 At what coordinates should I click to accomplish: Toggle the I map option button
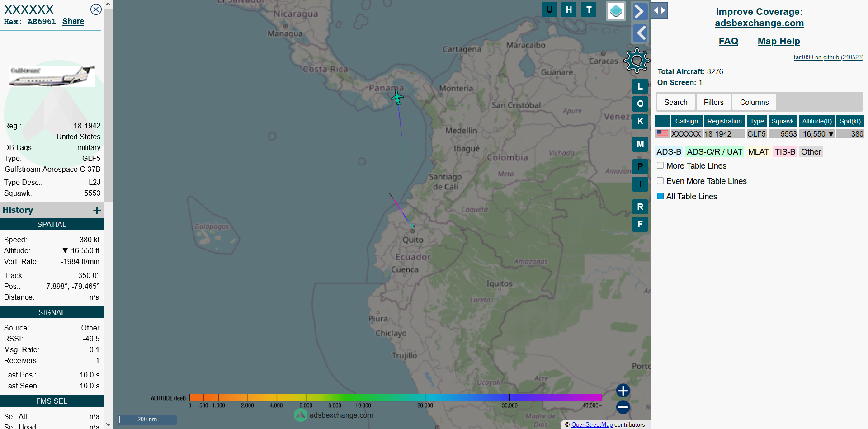640,184
